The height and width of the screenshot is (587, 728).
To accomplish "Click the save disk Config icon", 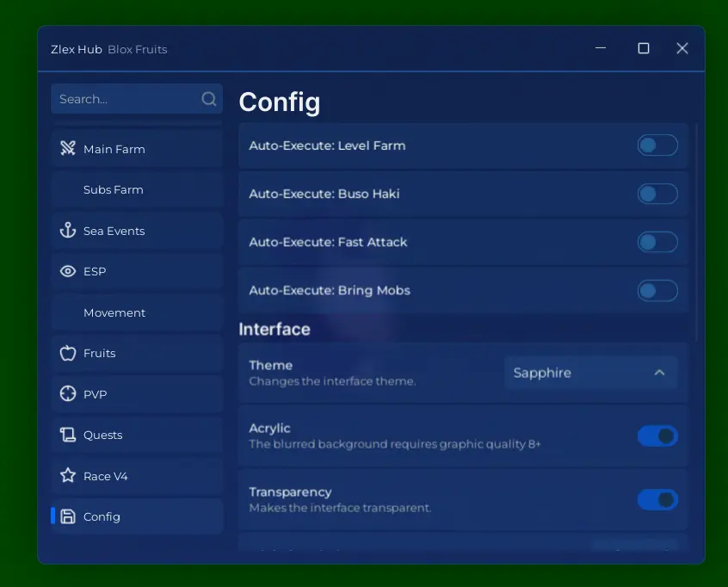I will coord(68,516).
